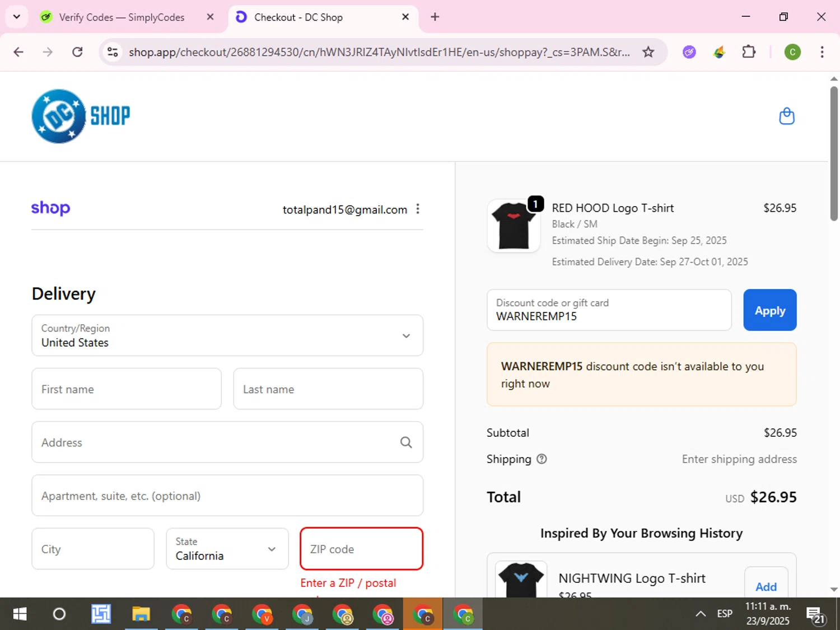This screenshot has width=840, height=630.
Task: Click the address search magnifier icon
Action: [406, 442]
